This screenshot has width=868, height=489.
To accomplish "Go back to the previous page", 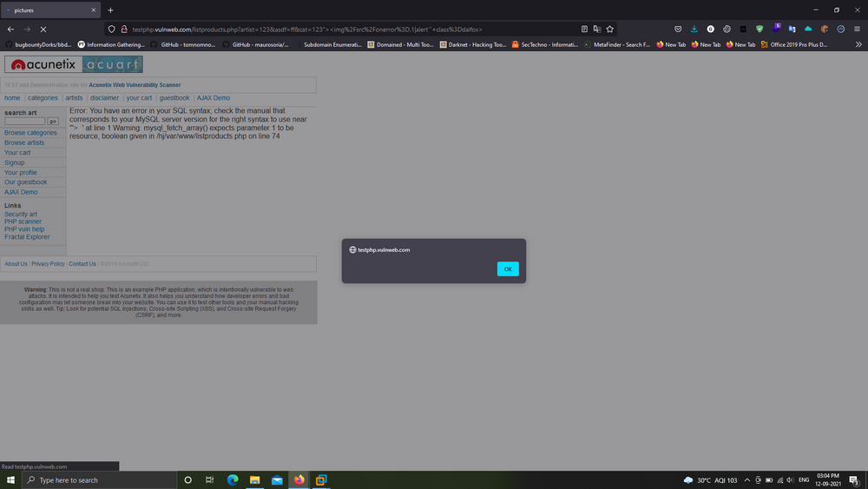I will [x=10, y=30].
